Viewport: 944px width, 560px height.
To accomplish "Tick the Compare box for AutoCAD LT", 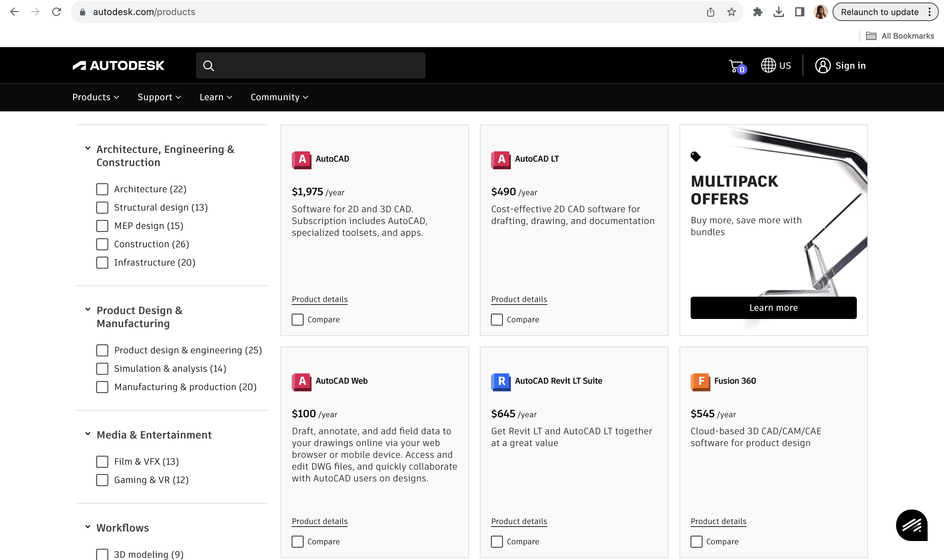I will coord(497,320).
